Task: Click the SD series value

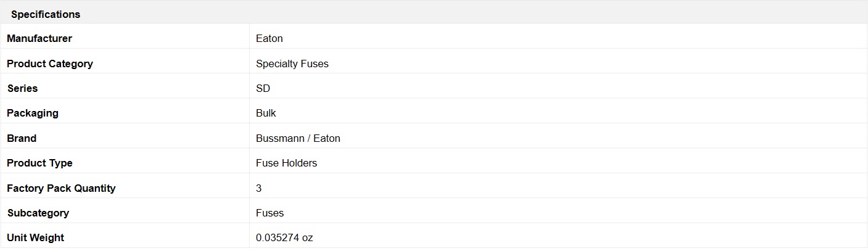Action: coord(263,88)
